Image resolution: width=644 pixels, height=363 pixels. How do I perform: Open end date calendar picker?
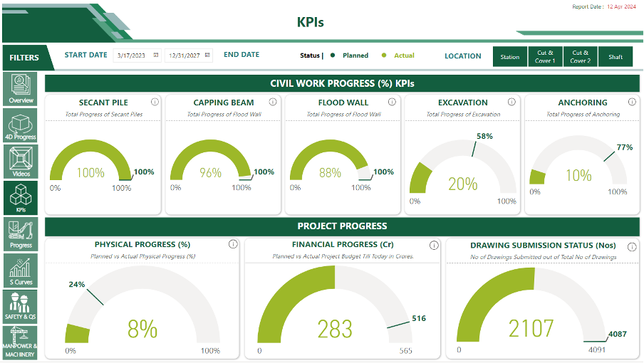tap(207, 55)
